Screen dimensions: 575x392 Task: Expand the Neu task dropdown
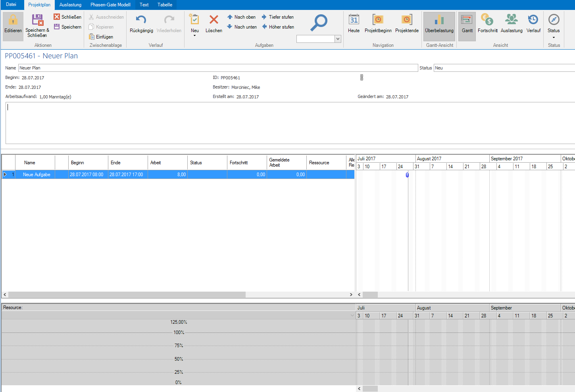[194, 36]
